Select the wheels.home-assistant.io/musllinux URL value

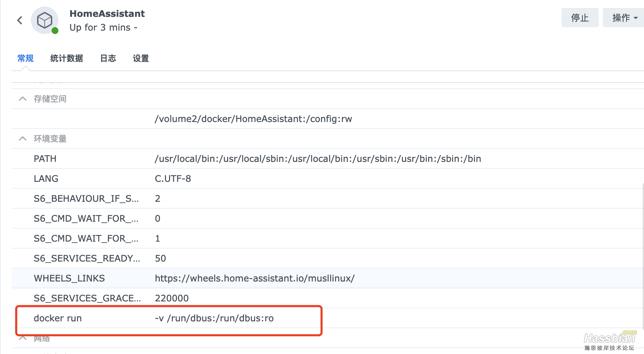tap(255, 278)
